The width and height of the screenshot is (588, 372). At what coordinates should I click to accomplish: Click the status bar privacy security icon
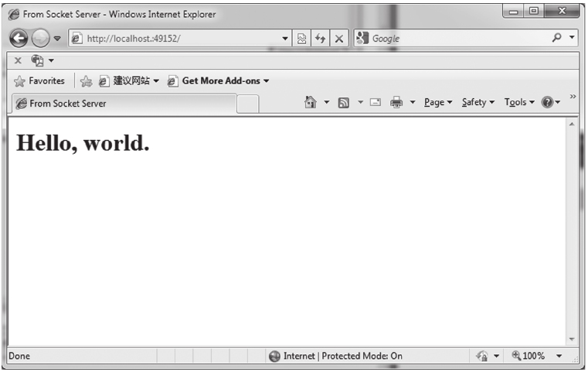482,356
